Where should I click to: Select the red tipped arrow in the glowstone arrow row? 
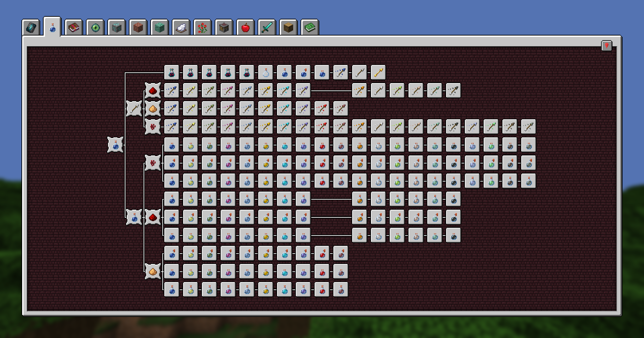click(x=322, y=109)
